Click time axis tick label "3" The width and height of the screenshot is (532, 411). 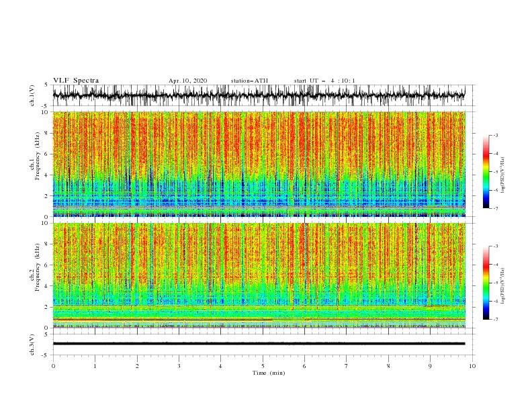179,366
